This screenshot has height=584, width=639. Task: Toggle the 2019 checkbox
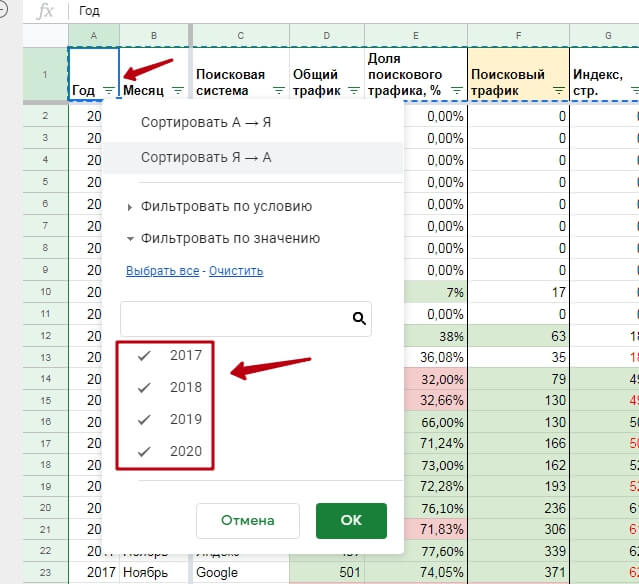pos(144,420)
